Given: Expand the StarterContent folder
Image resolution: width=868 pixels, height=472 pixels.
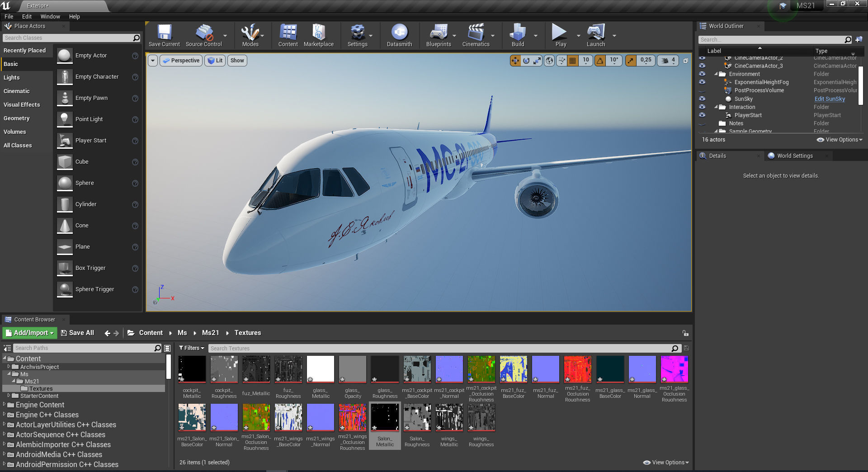Looking at the screenshot, I should 9,396.
